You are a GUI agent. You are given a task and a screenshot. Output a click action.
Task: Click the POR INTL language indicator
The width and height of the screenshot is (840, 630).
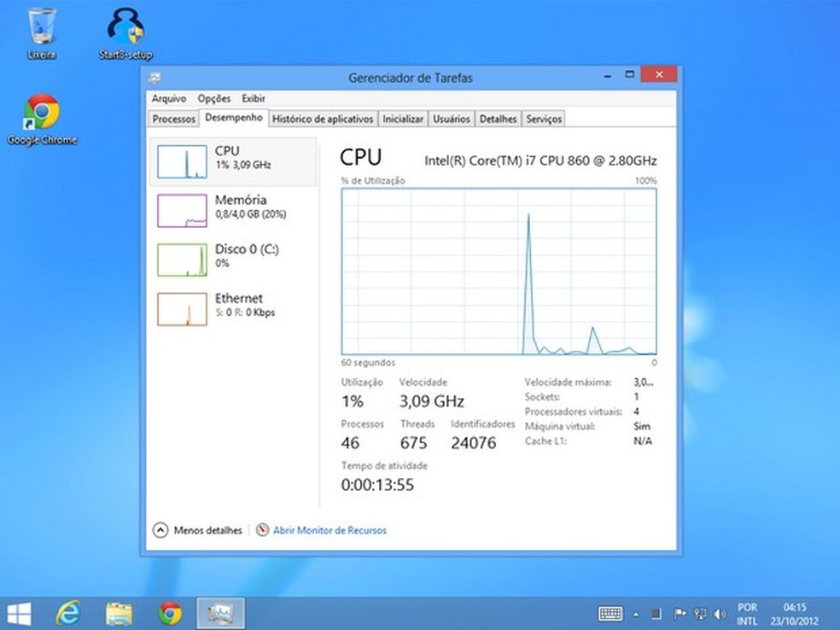point(747,614)
